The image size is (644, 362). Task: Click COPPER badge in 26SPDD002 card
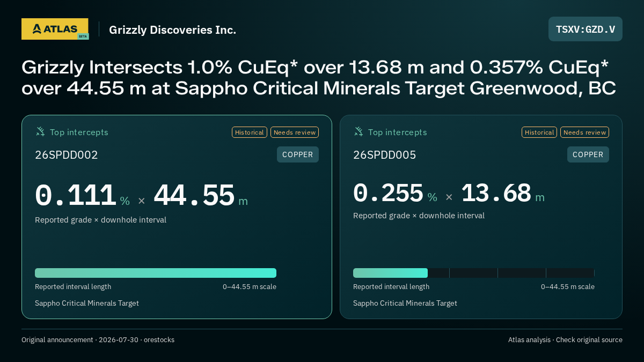pos(298,154)
